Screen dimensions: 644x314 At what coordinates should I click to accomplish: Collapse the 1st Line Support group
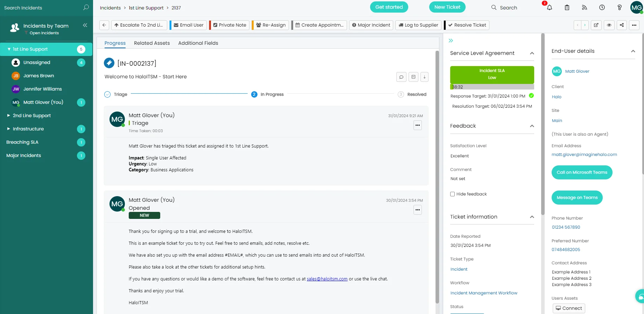9,49
